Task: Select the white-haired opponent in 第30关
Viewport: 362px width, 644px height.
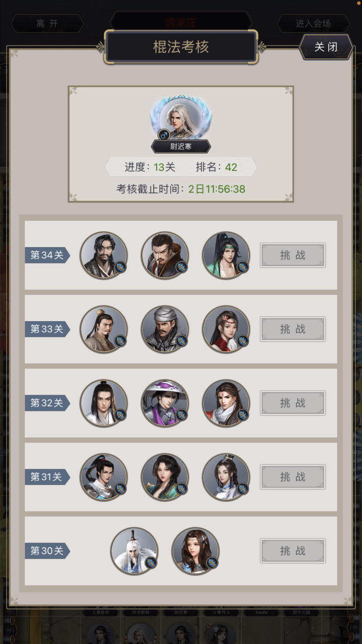Action: [x=134, y=551]
